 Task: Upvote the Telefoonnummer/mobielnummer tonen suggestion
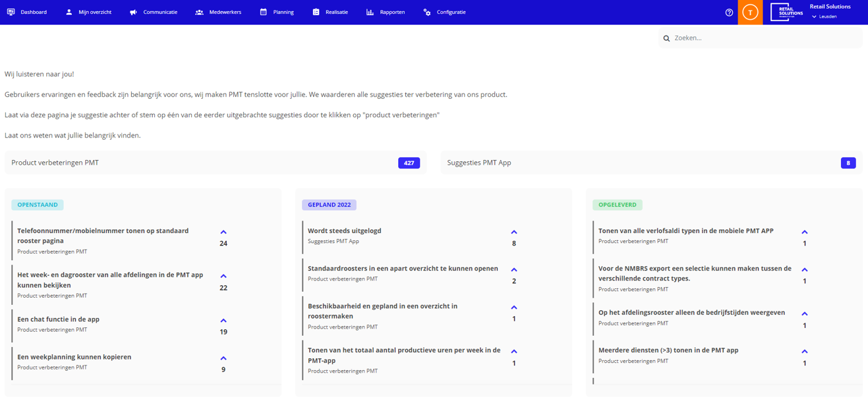pos(223,232)
